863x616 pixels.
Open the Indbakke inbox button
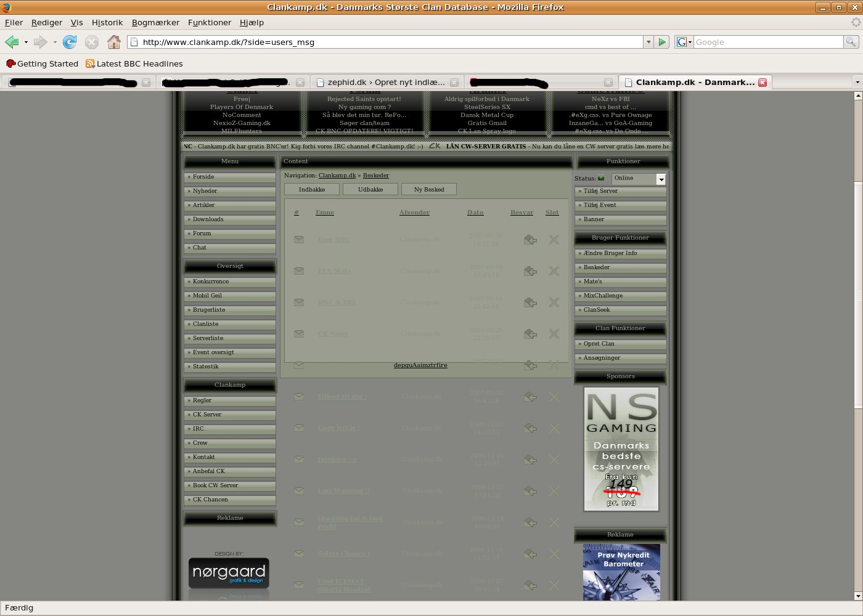pos(312,190)
